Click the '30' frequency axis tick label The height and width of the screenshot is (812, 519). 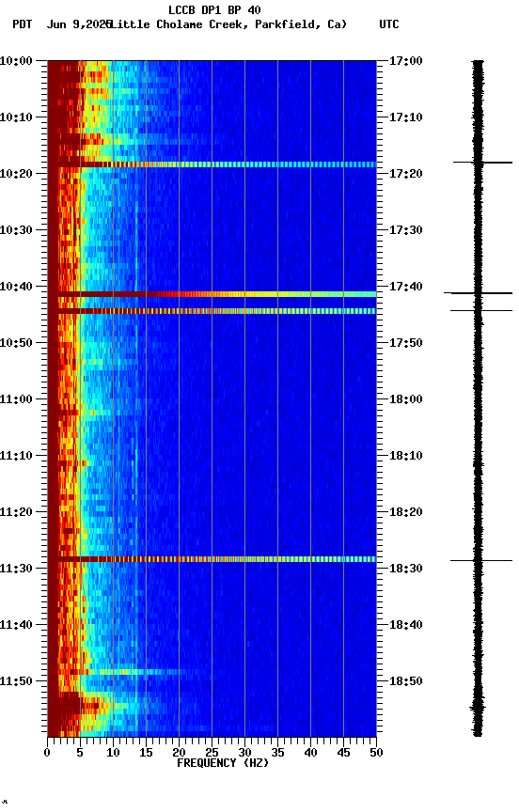coord(244,753)
